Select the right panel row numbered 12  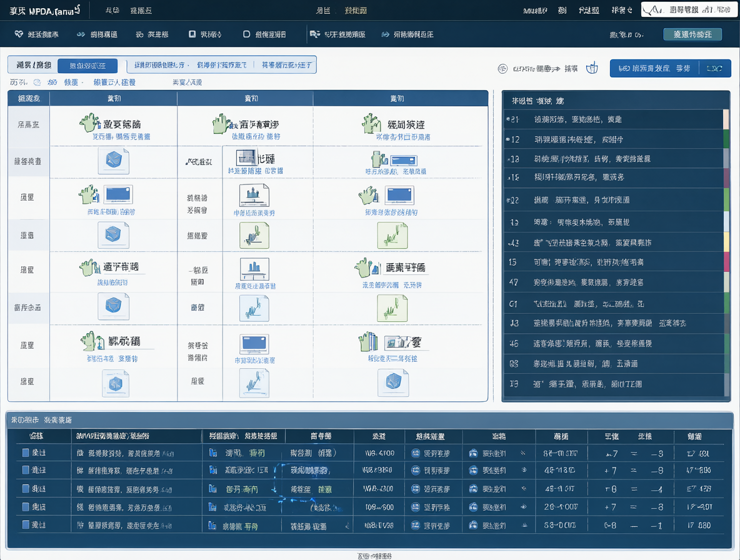click(614, 139)
